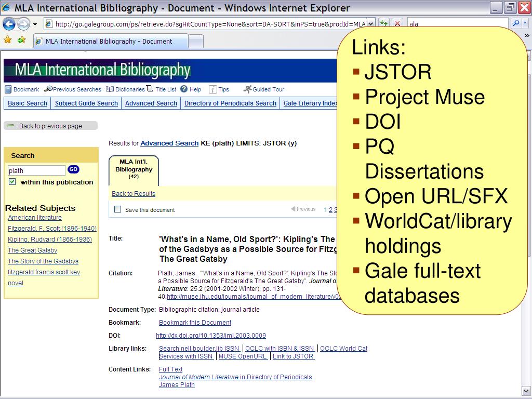Click the blue GO search button
532x399 pixels.
(73, 169)
